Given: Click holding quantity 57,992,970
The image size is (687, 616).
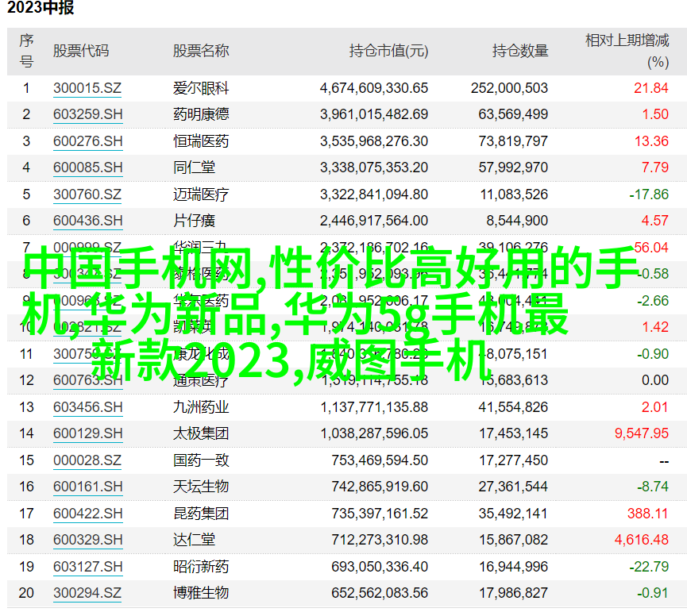Looking at the screenshot, I should click(513, 167).
